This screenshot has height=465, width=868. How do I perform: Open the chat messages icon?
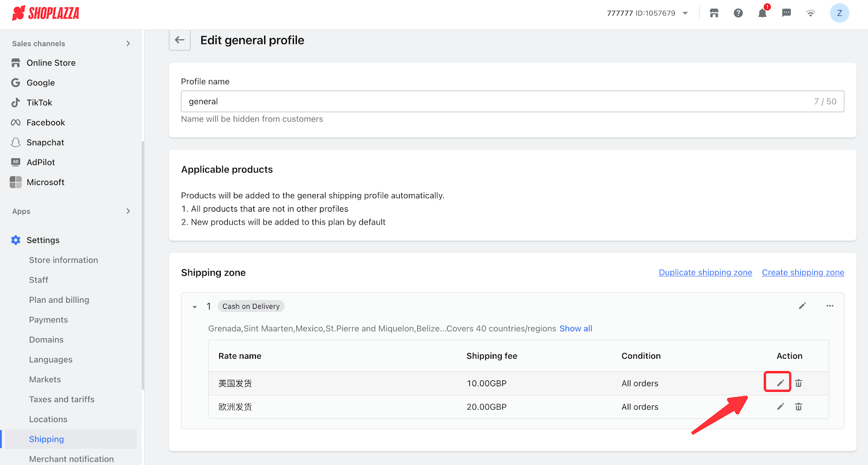pyautogui.click(x=786, y=14)
